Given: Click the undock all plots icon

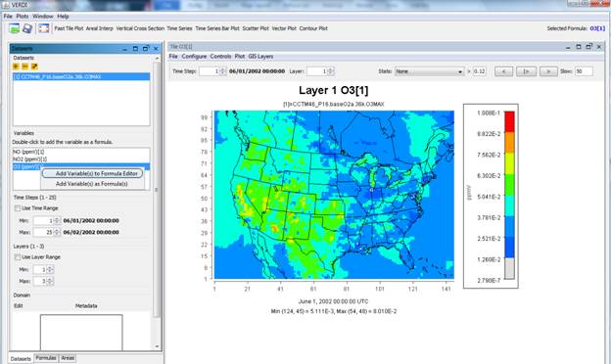Looking at the screenshot, I should [44, 28].
